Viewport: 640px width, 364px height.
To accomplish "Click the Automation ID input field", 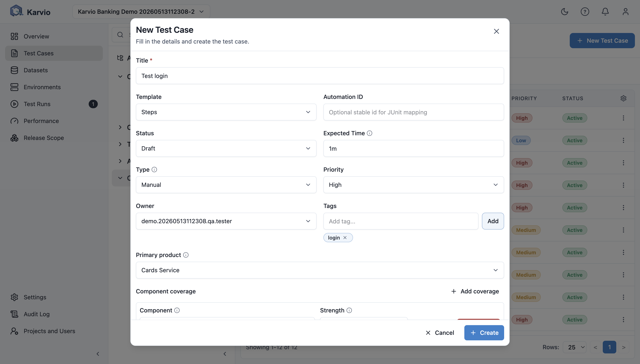I will point(414,112).
